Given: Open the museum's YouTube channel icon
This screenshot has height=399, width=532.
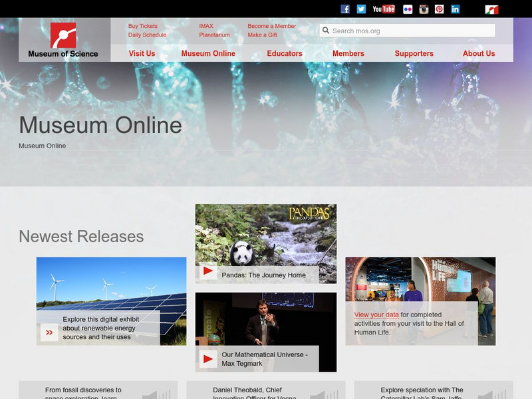Looking at the screenshot, I should (x=382, y=9).
